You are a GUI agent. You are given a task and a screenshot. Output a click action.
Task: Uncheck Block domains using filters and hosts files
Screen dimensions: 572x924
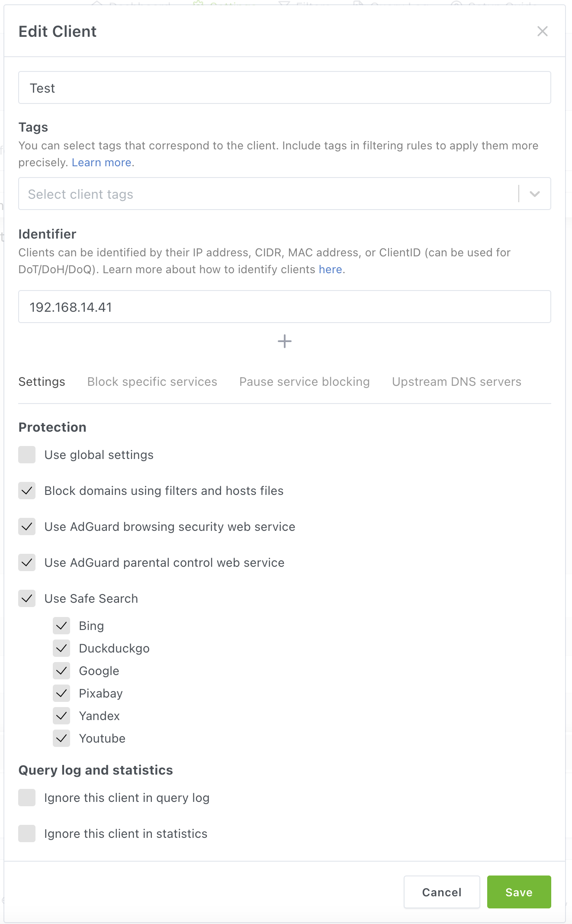pyautogui.click(x=27, y=491)
